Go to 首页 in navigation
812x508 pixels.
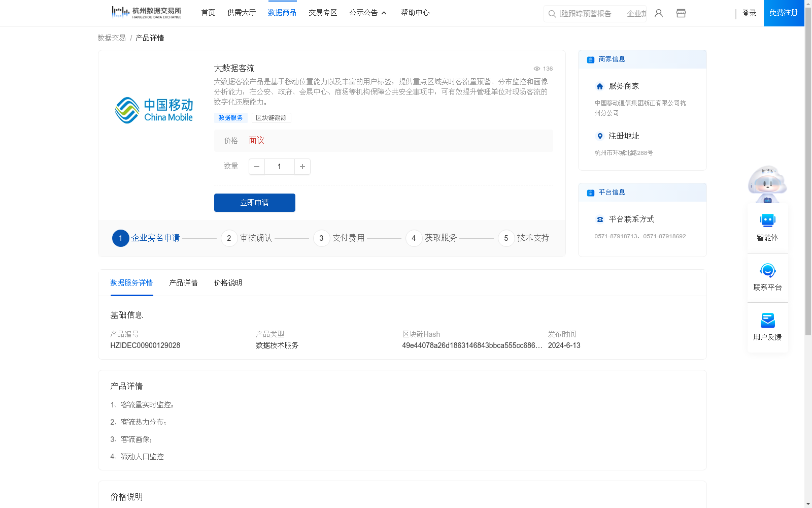coord(208,13)
